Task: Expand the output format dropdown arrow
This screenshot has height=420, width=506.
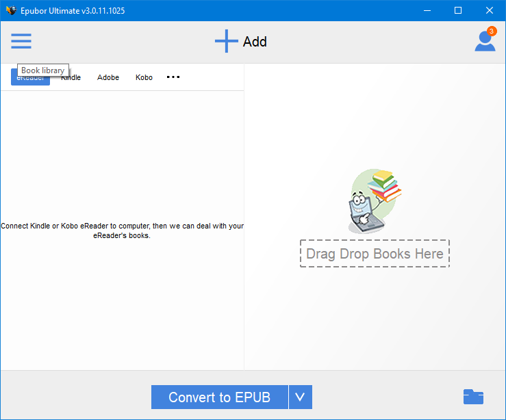Action: [301, 397]
